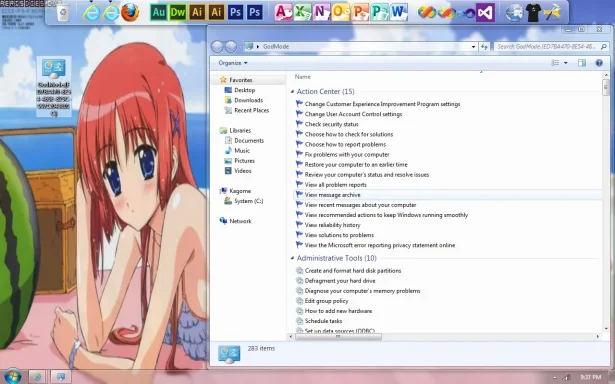This screenshot has height=384, width=615.
Task: Select View message archive item
Action: click(332, 195)
